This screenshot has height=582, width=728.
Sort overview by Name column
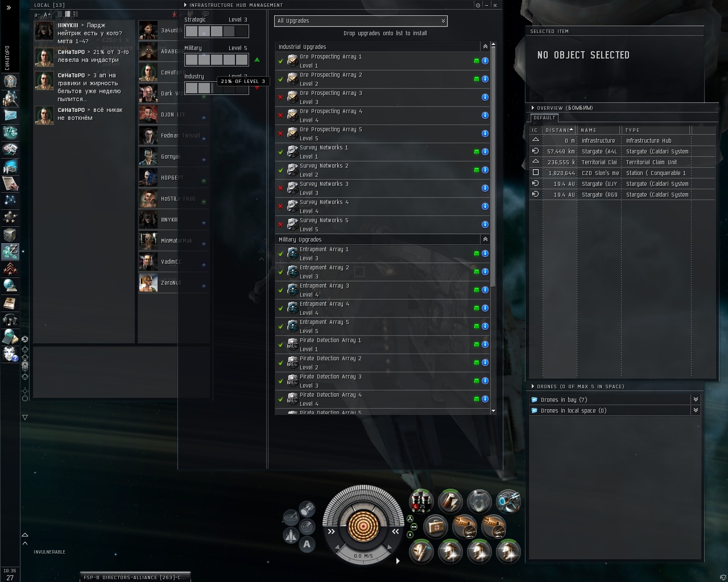point(599,130)
